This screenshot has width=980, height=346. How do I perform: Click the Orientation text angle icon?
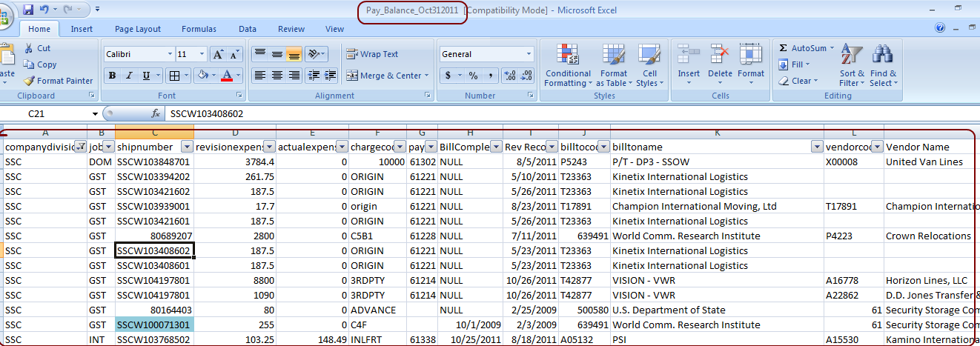pyautogui.click(x=317, y=54)
